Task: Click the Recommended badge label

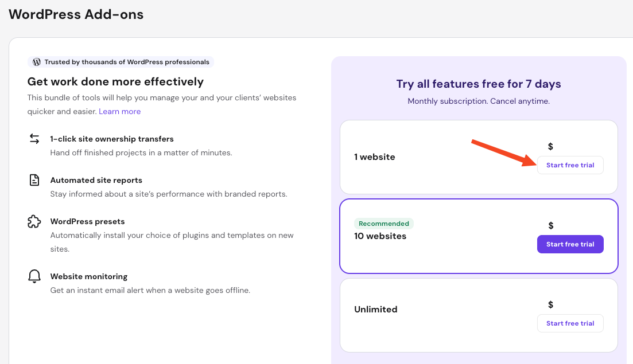Action: [x=384, y=224]
